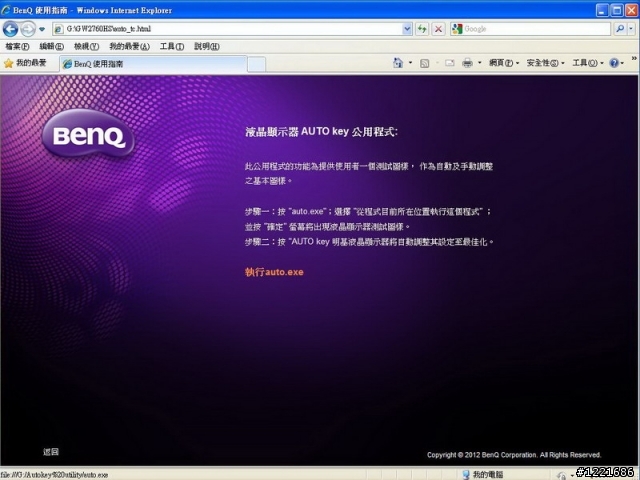The image size is (640, 480).
Task: Click the BenQ logo
Action: click(x=88, y=133)
